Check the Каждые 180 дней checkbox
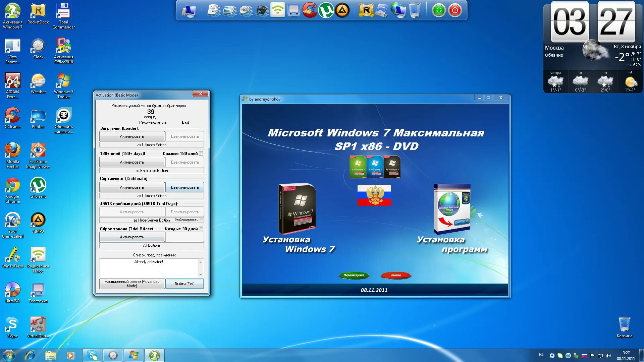Image resolution: width=644 pixels, height=362 pixels. [x=201, y=154]
